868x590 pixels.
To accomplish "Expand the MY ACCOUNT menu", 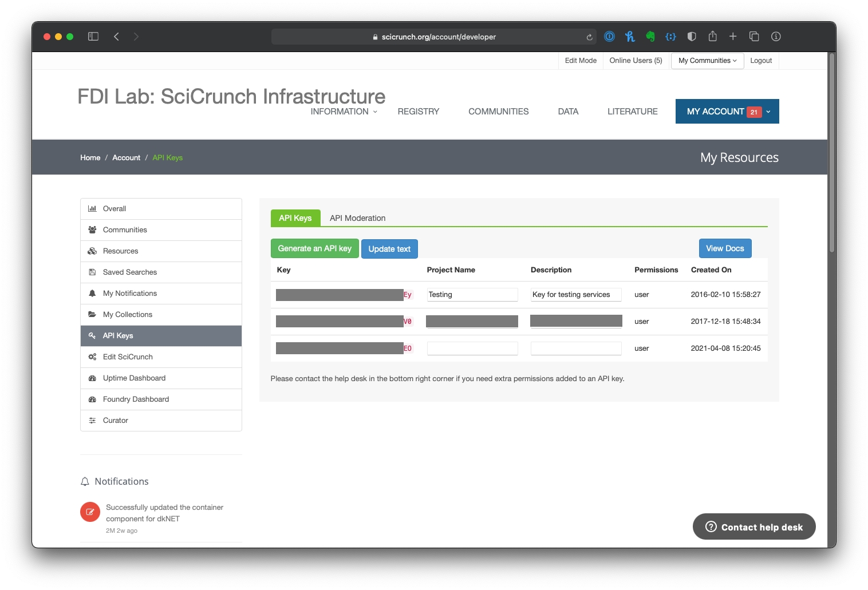I will tap(727, 112).
